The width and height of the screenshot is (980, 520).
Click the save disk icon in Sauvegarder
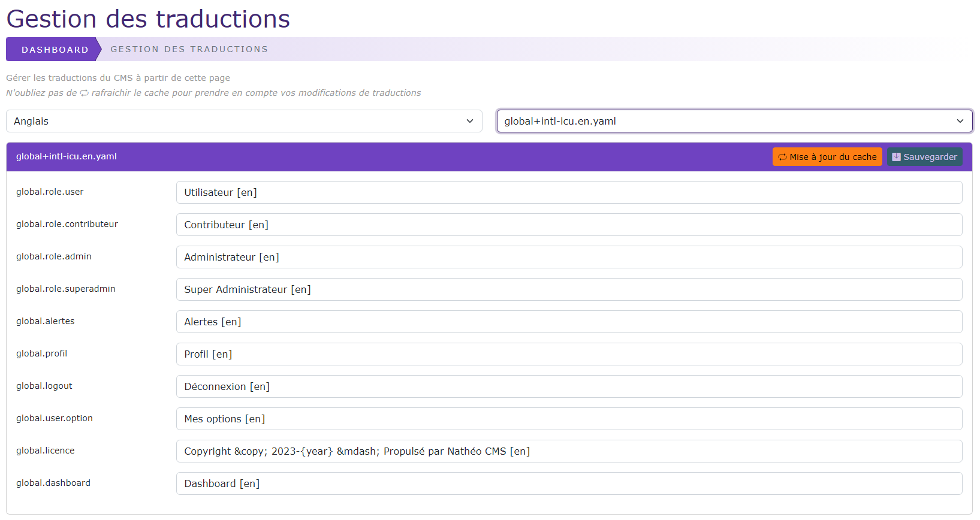[896, 157]
